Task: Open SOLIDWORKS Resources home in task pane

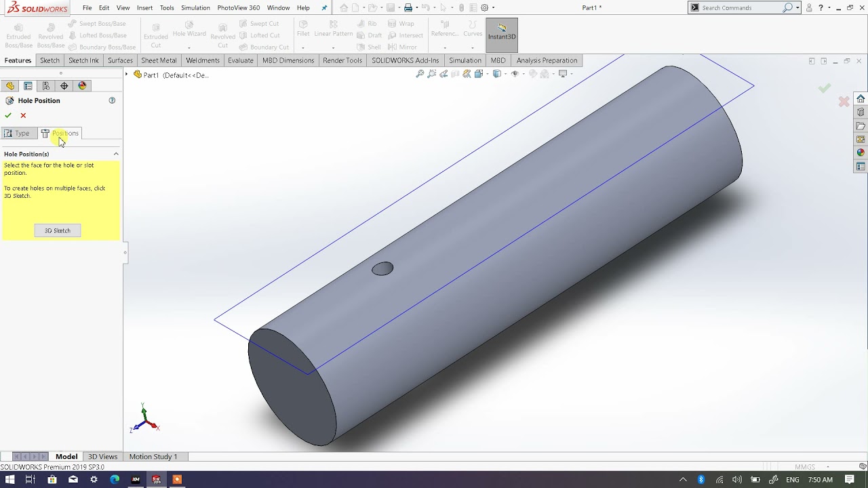Action: 861,98
